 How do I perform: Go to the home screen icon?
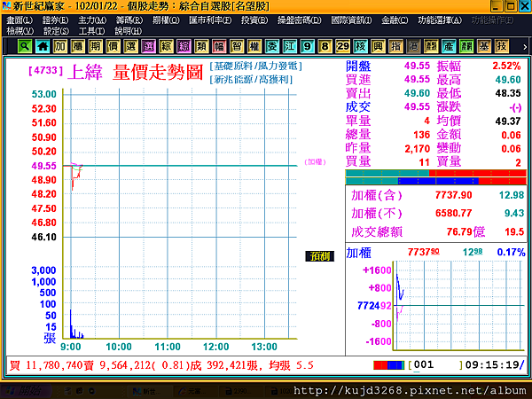[x=43, y=46]
